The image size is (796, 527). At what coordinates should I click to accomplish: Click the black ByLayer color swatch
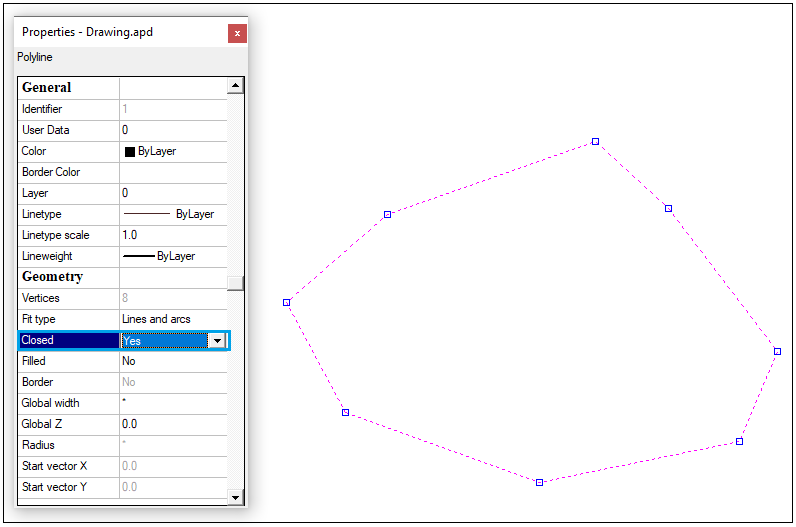130,152
